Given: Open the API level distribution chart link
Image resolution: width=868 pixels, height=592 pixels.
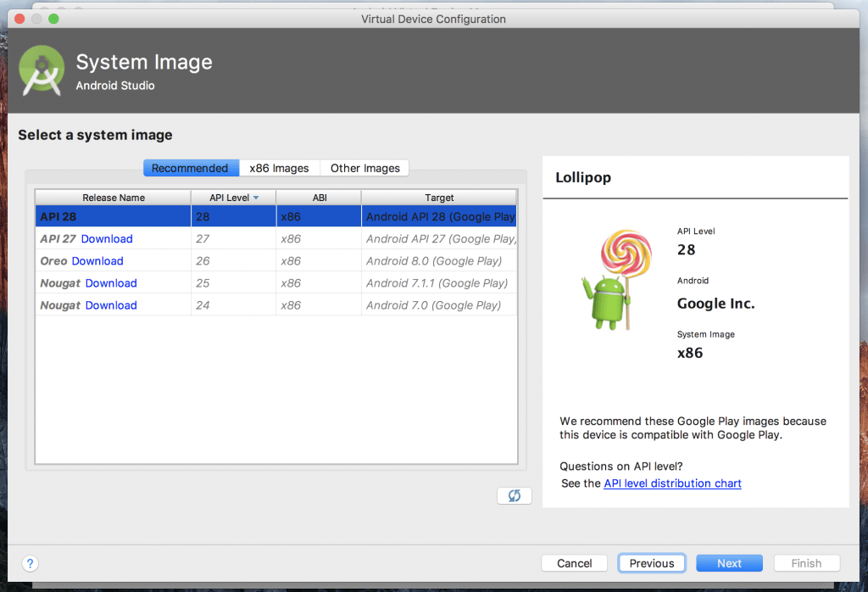Looking at the screenshot, I should point(672,483).
